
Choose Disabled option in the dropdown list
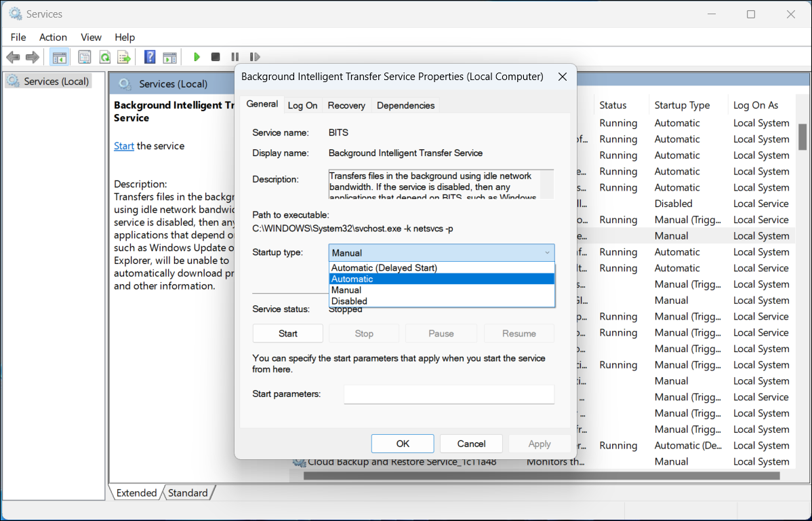[442, 301]
